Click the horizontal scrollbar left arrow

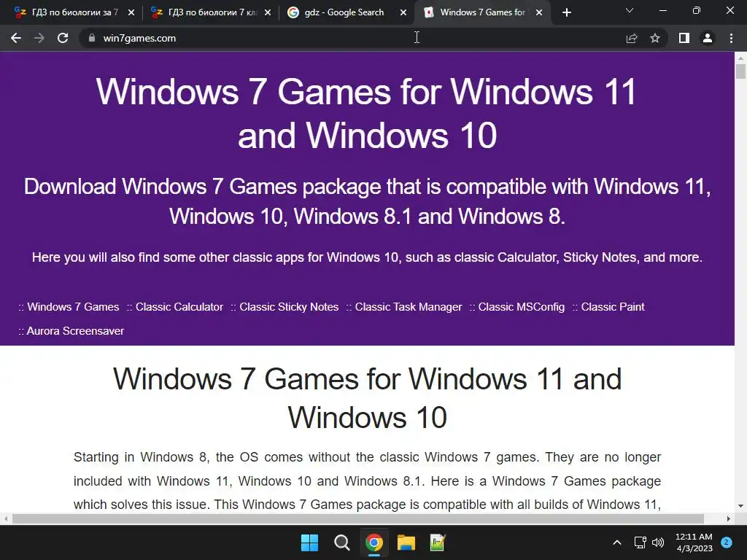tap(6, 518)
